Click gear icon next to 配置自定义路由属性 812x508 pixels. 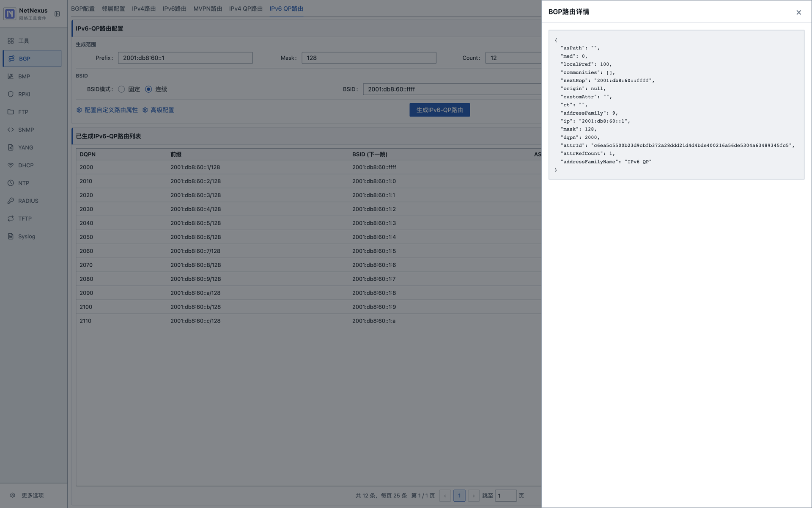pyautogui.click(x=79, y=110)
